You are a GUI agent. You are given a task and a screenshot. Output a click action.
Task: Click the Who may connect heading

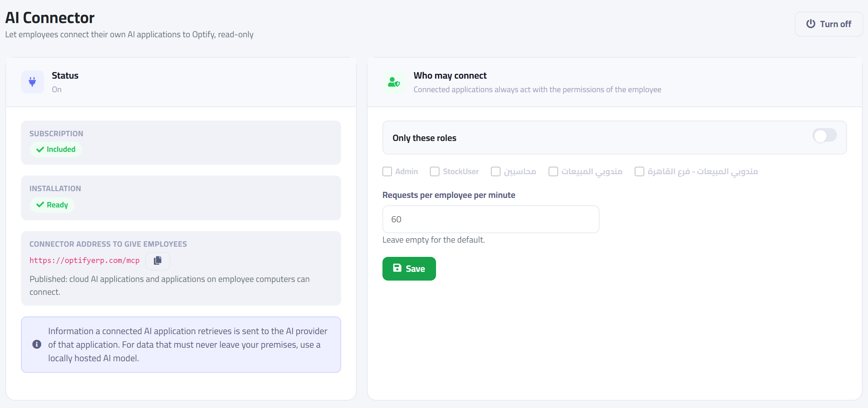click(450, 76)
